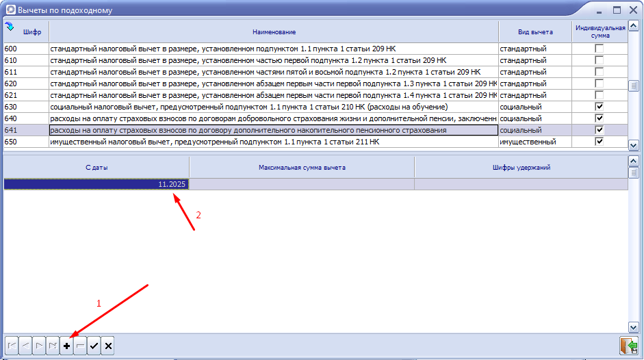This screenshot has width=644, height=360.
Task: Go to the previous record in navigator
Action: click(25, 346)
